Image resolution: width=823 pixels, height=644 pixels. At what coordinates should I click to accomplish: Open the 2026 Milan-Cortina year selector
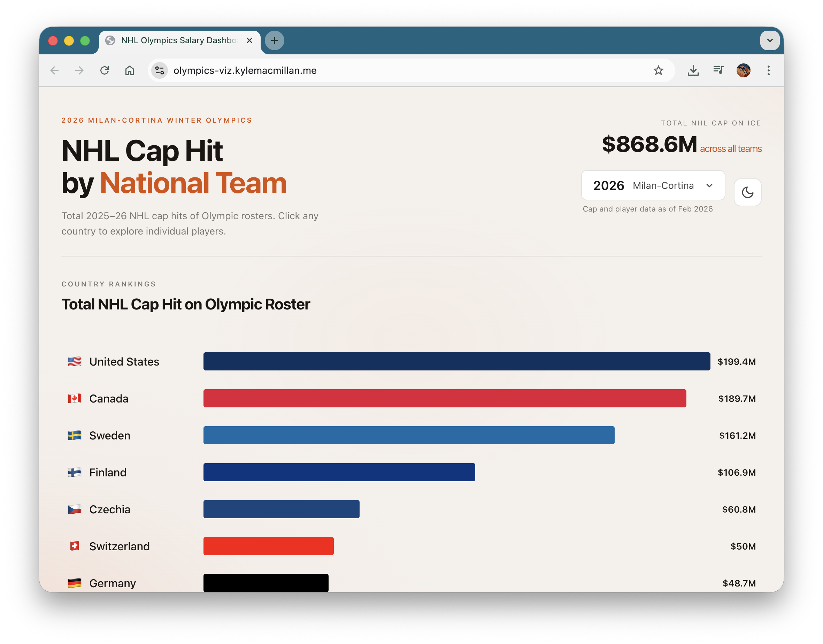(x=653, y=185)
